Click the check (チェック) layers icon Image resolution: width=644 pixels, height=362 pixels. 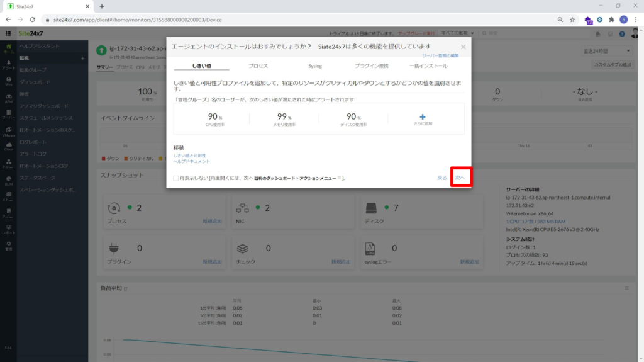click(x=242, y=249)
